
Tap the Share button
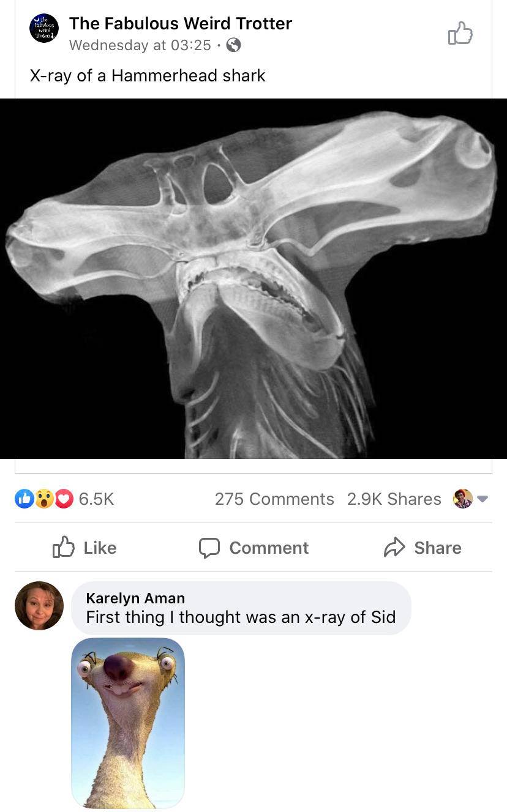(423, 548)
